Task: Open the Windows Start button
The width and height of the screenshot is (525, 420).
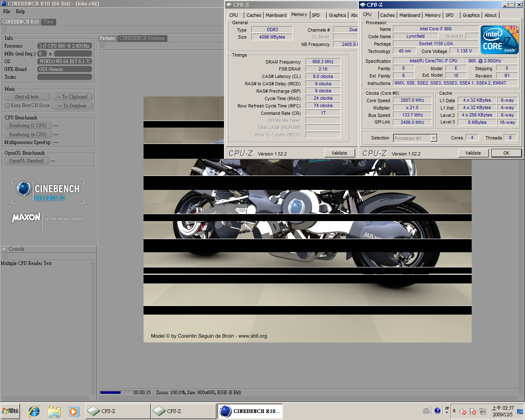Action: pyautogui.click(x=11, y=411)
